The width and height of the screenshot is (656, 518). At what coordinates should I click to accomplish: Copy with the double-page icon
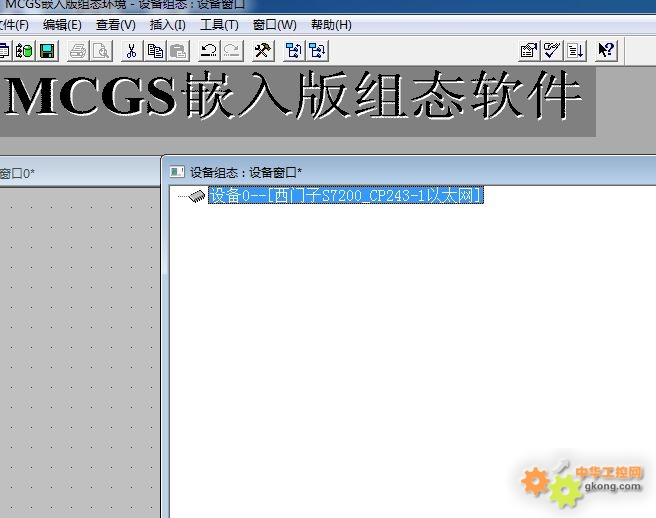(155, 51)
